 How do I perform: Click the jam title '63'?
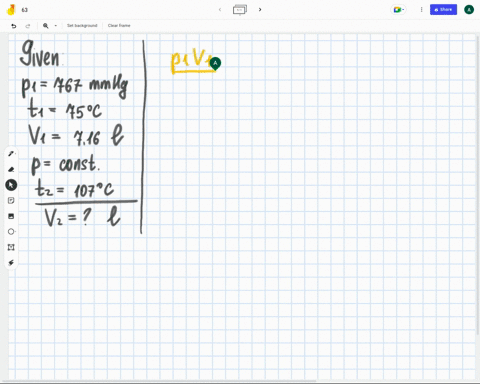click(x=25, y=10)
